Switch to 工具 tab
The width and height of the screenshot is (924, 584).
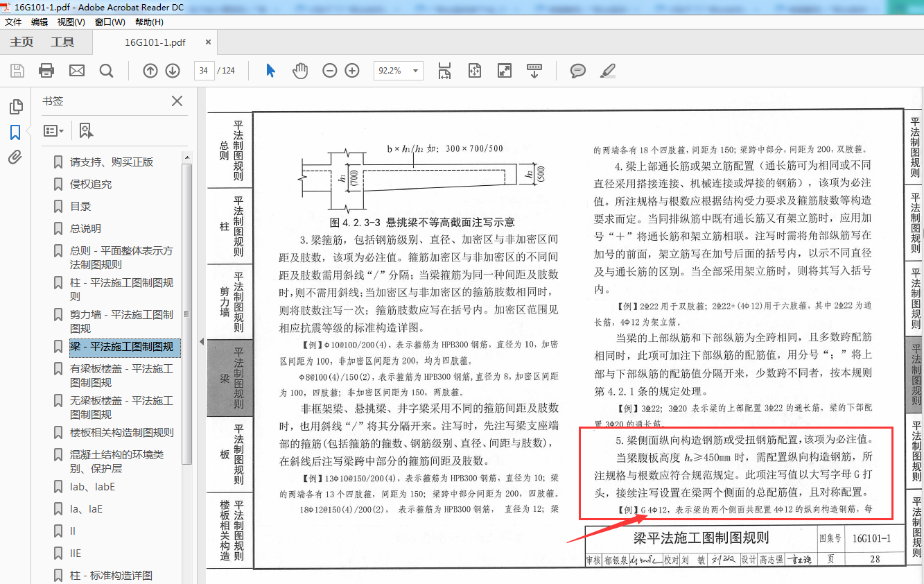[62, 42]
